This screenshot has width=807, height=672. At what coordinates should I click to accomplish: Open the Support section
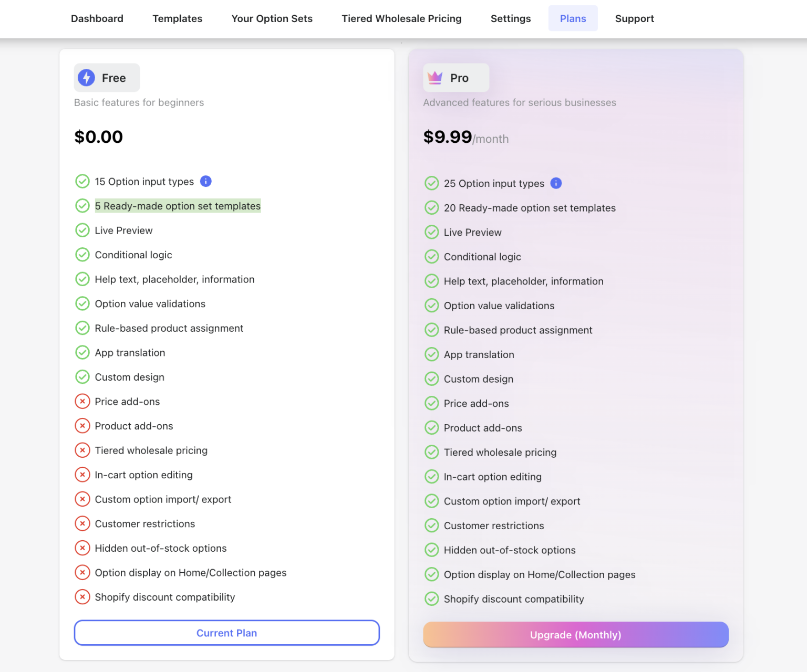pos(634,18)
